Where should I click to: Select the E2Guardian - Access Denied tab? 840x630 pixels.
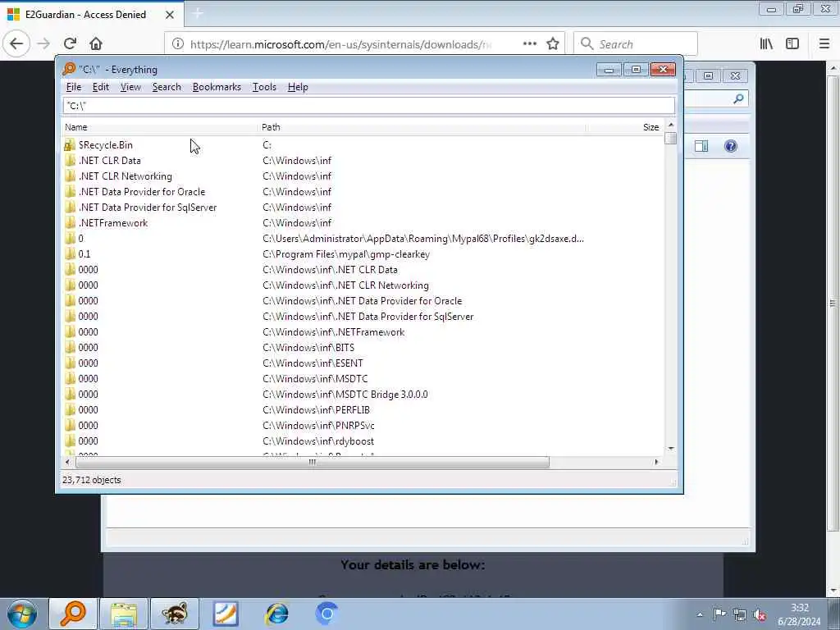click(92, 15)
